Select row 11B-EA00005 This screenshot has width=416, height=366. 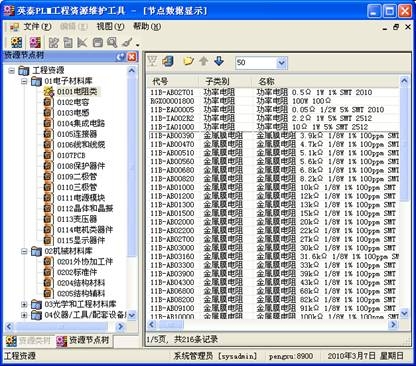(x=273, y=110)
